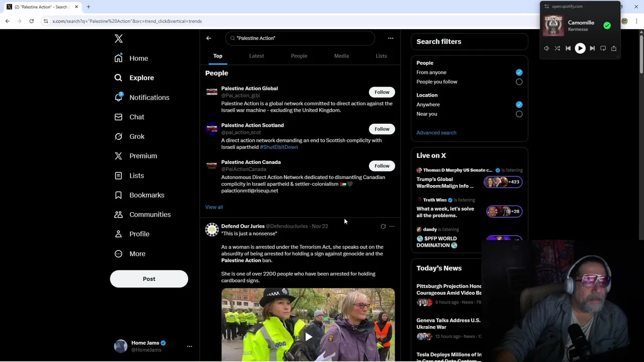The width and height of the screenshot is (644, 362).
Task: Click the Post button
Action: [x=149, y=279]
